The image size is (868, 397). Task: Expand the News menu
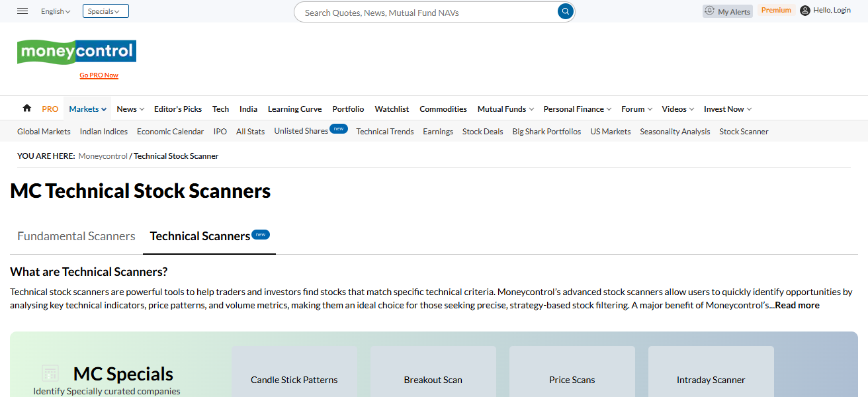[130, 109]
